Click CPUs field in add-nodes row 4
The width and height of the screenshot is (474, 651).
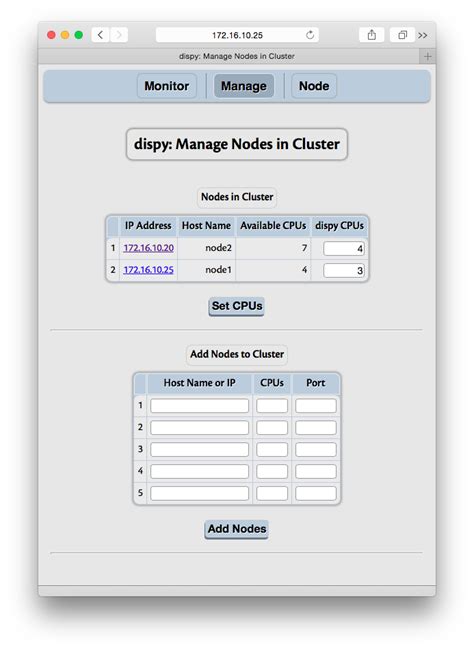click(272, 472)
